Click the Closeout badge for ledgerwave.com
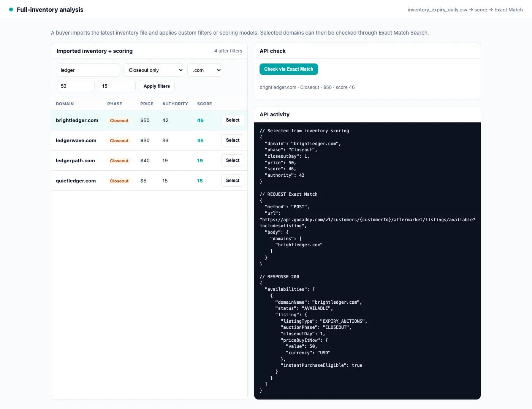This screenshot has height=409, width=532. point(119,141)
